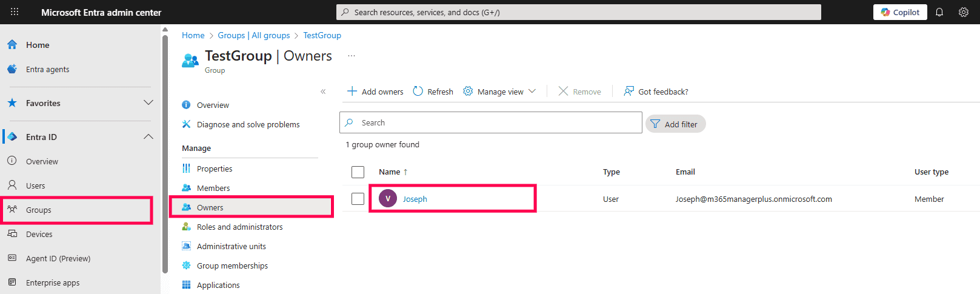Expand the Favorites section chevron
The image size is (980, 294).
(x=148, y=102)
